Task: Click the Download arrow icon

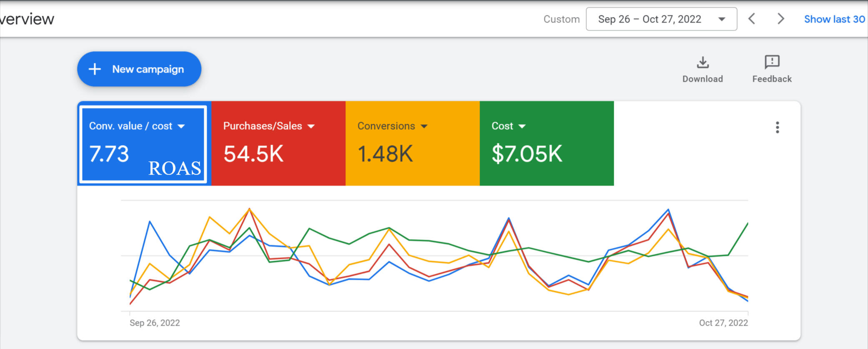Action: [x=703, y=63]
